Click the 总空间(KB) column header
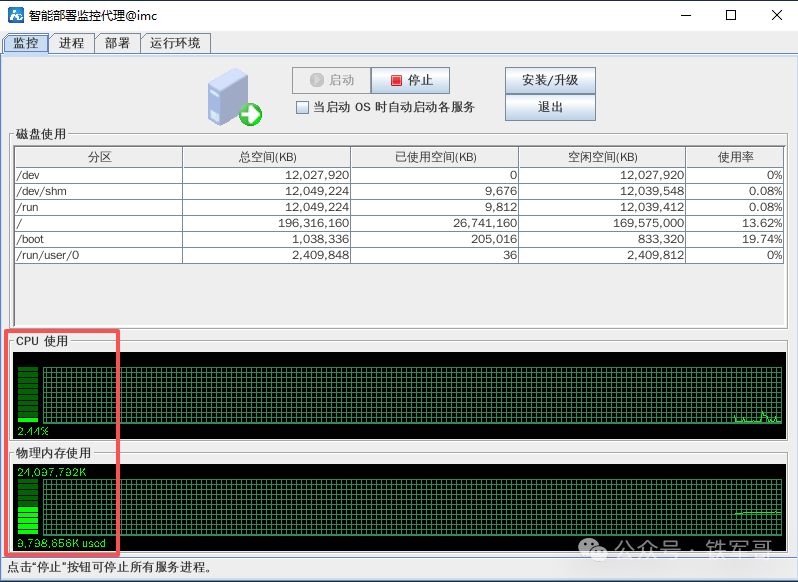The height and width of the screenshot is (582, 798). tap(266, 157)
